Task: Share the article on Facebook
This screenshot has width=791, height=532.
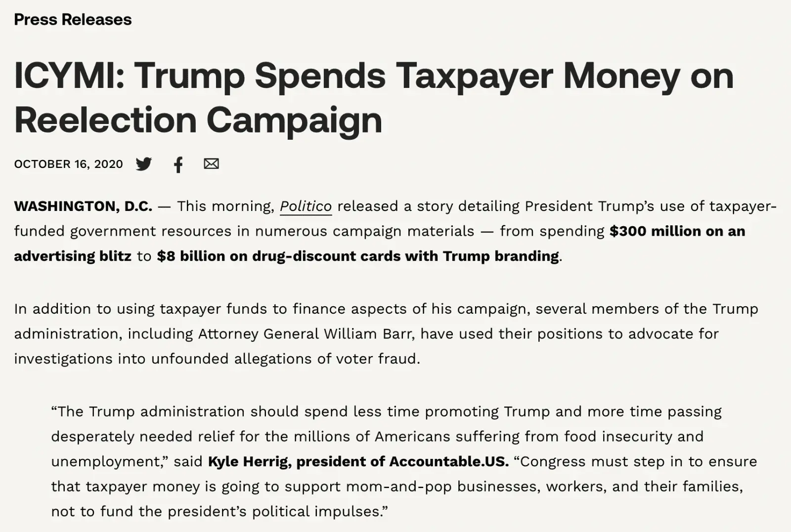Action: pos(178,164)
